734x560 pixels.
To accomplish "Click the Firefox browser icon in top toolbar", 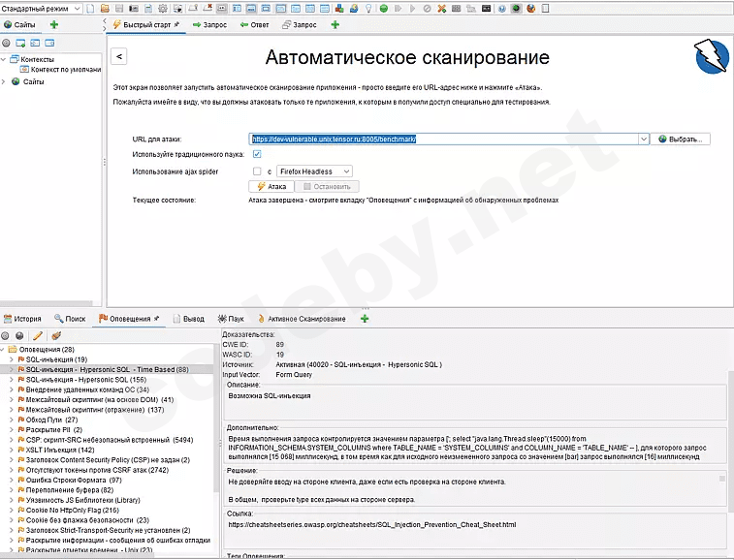I will point(530,8).
